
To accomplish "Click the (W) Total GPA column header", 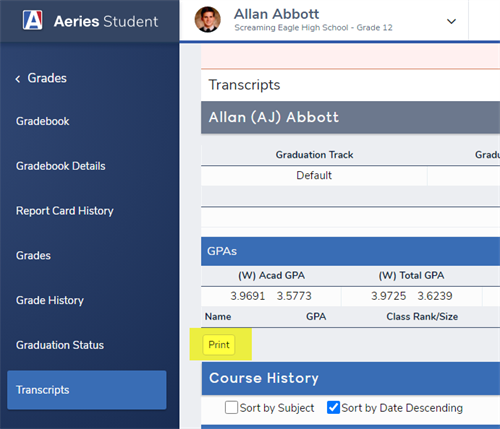I will point(411,275).
